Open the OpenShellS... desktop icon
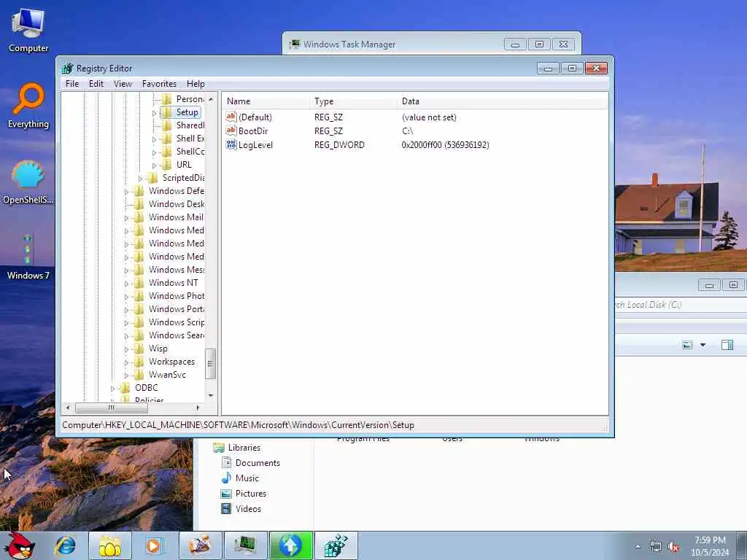The width and height of the screenshot is (747, 560). 28,182
